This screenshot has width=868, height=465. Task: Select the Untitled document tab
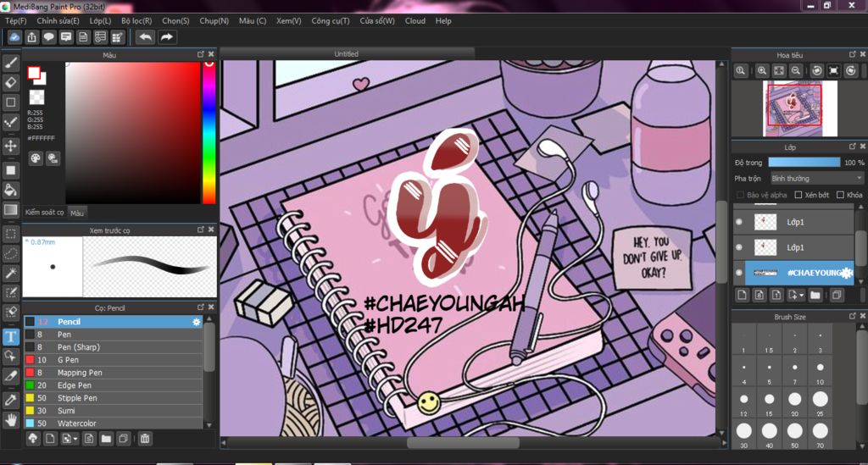pos(347,53)
